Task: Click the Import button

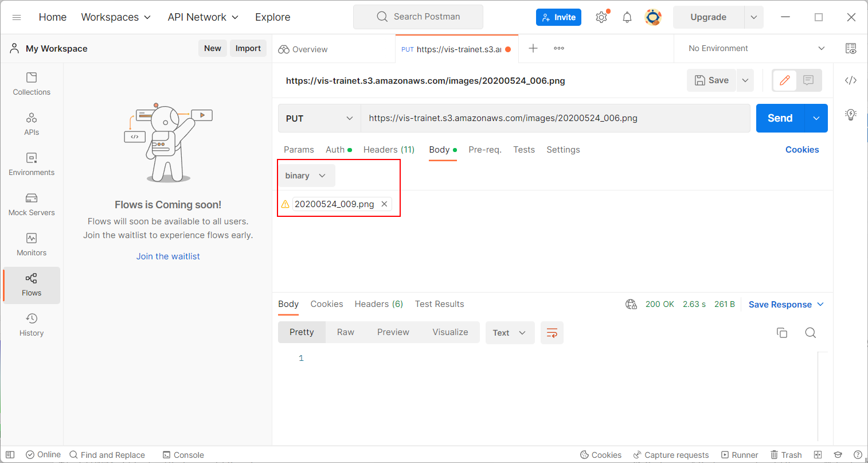Action: tap(248, 48)
